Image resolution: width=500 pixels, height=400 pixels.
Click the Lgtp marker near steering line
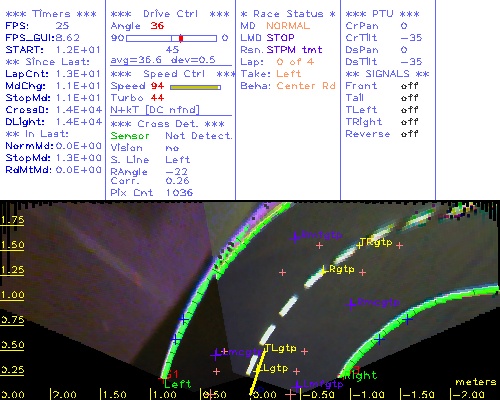tap(257, 370)
